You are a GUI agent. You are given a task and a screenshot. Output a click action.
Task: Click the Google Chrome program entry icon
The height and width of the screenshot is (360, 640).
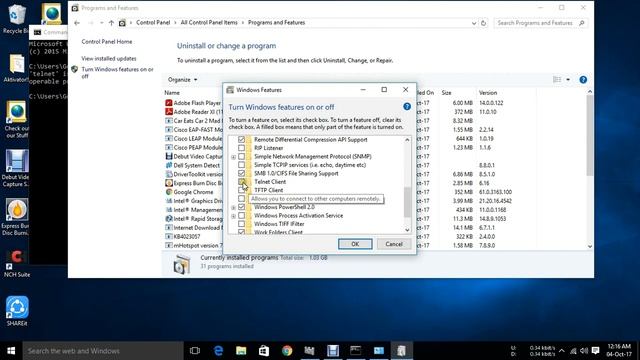pos(169,192)
